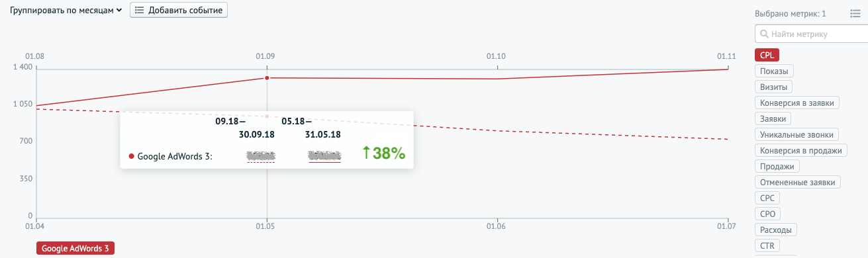Viewport: 868px width, 258px height.
Task: Click the 01.10 date marker on top axis
Action: click(x=496, y=57)
